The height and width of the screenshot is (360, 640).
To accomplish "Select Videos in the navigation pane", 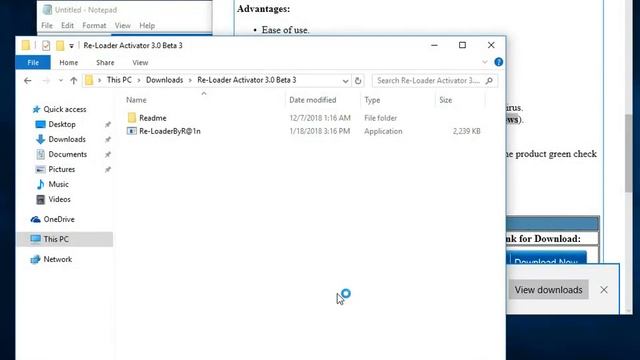I will click(x=59, y=199).
